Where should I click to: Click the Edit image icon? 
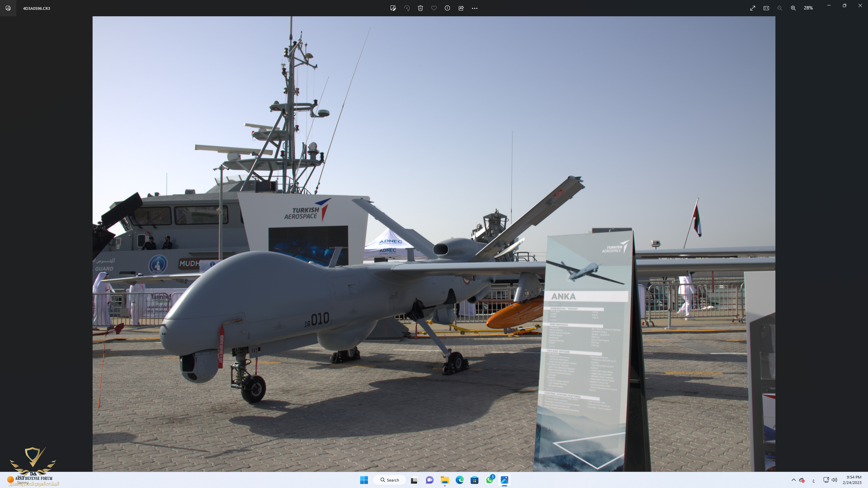[393, 8]
